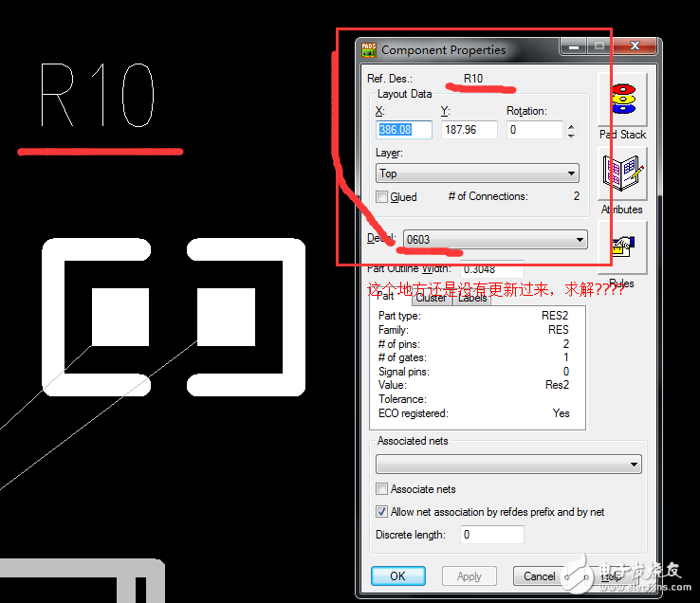Click the X coordinate field 386.08
700x603 pixels.
pos(404,130)
